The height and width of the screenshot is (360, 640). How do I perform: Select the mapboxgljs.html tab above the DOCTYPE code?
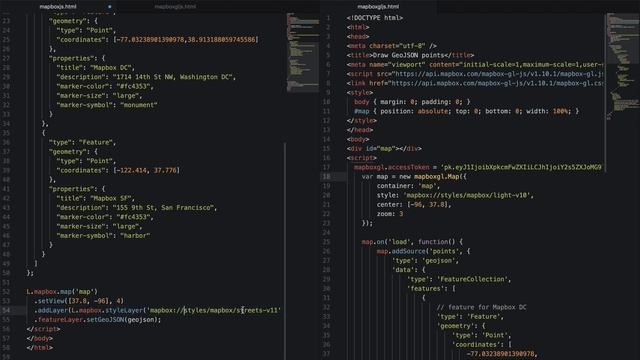tap(378, 7)
